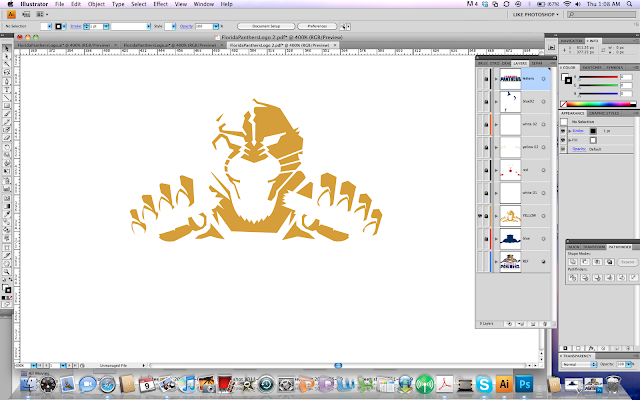This screenshot has height=400, width=640.
Task: Expand the YELLOW layer triangle
Action: pyautogui.click(x=496, y=216)
